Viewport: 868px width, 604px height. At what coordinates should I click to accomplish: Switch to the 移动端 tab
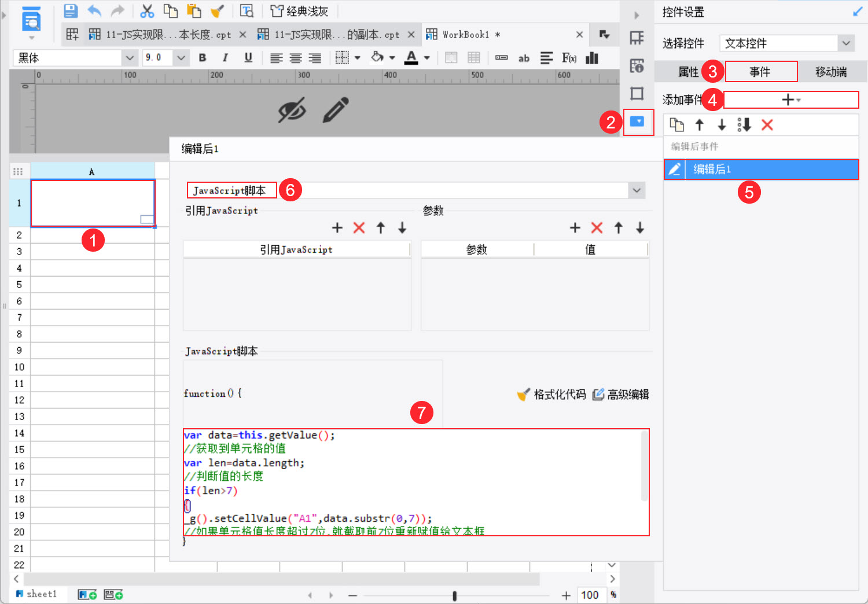[831, 72]
